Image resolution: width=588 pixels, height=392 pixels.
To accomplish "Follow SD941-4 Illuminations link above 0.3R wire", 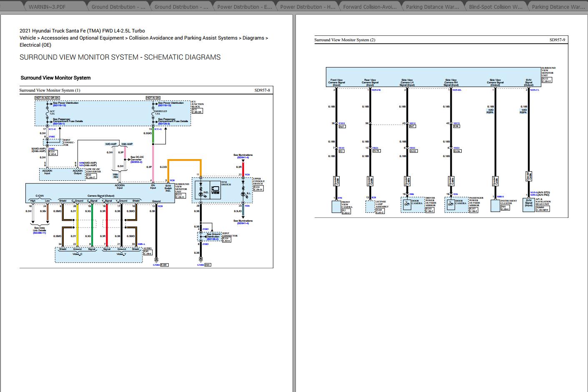I will click(244, 157).
